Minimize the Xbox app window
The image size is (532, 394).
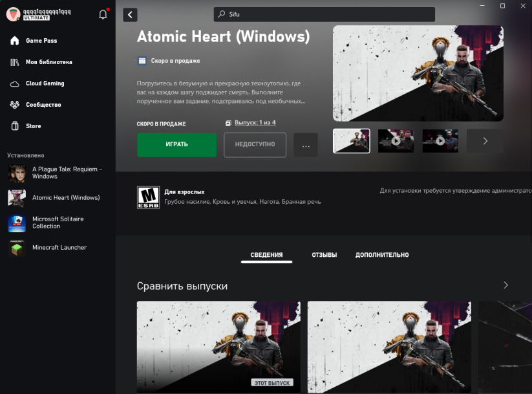(x=482, y=6)
